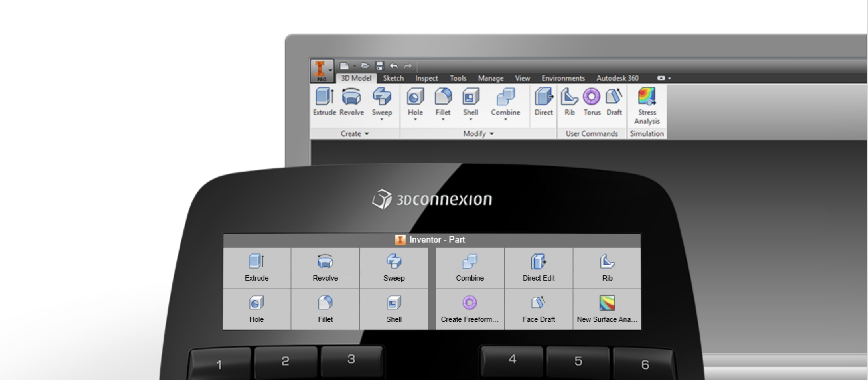The width and height of the screenshot is (868, 380).
Task: Open a file from quick access toolbar
Action: (x=365, y=66)
